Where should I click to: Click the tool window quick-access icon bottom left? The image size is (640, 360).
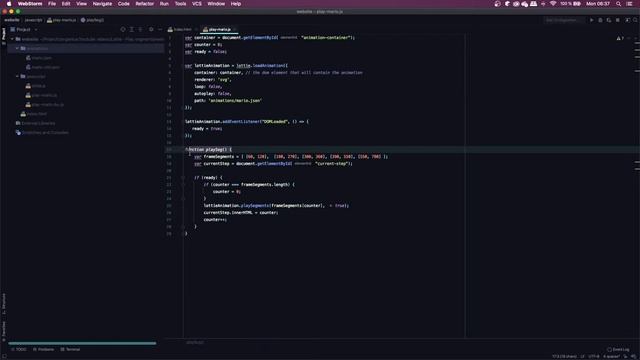[x=4, y=356]
